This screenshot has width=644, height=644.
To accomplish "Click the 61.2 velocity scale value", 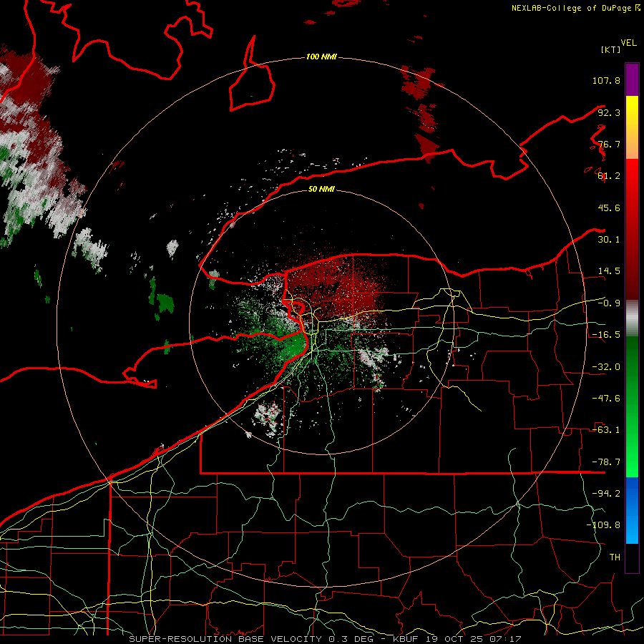I will (x=609, y=176).
